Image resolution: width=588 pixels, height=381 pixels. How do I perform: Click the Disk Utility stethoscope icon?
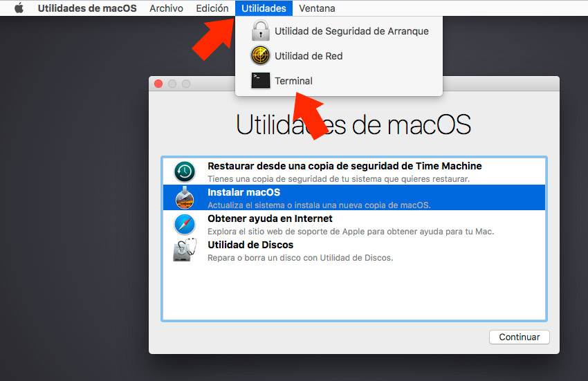click(185, 250)
